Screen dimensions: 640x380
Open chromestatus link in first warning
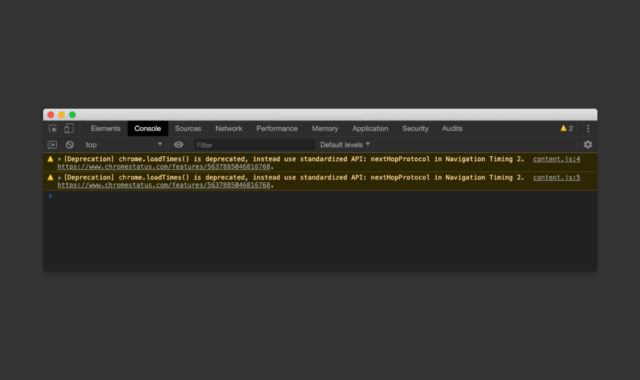(x=164, y=167)
